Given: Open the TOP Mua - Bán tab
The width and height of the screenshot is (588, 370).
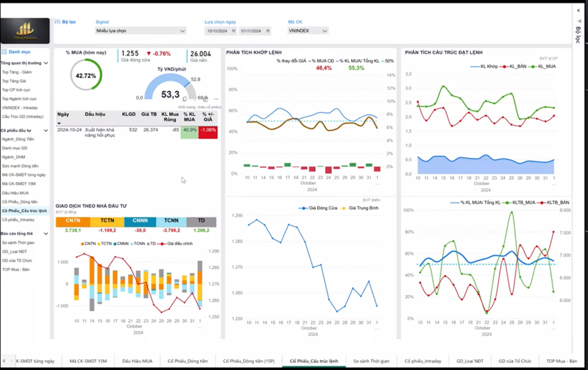Looking at the screenshot, I should coord(561,361).
